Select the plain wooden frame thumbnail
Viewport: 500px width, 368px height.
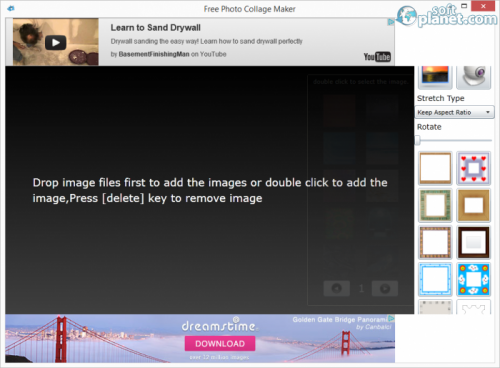[435, 168]
